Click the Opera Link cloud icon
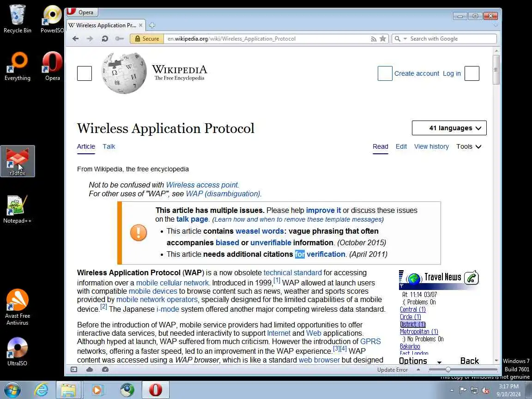The height and width of the screenshot is (399, 532). tap(90, 369)
